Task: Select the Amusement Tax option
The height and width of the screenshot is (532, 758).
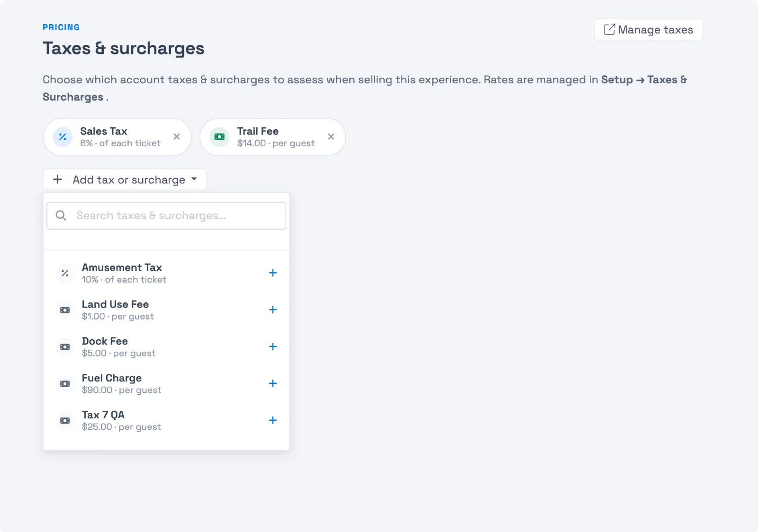Action: click(166, 273)
